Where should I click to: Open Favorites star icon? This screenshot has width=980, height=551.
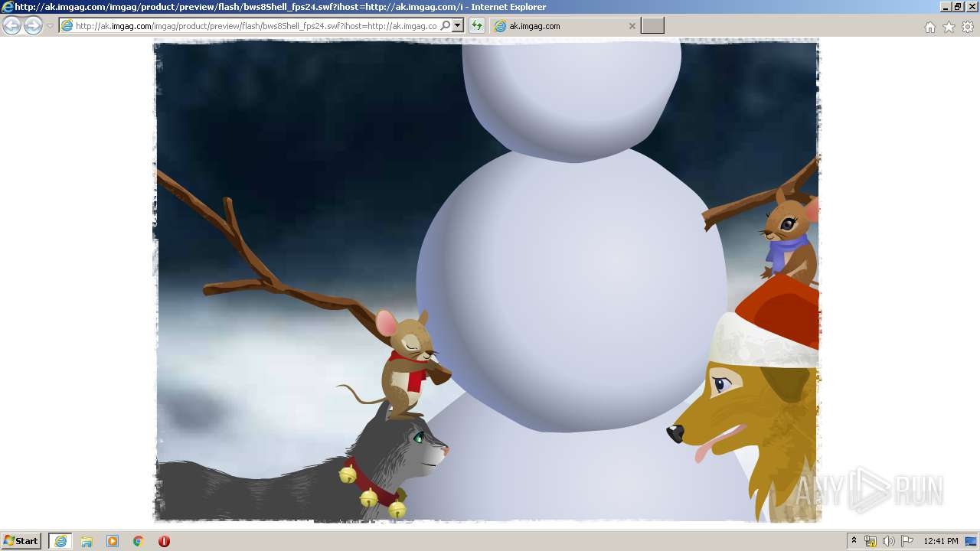[949, 27]
